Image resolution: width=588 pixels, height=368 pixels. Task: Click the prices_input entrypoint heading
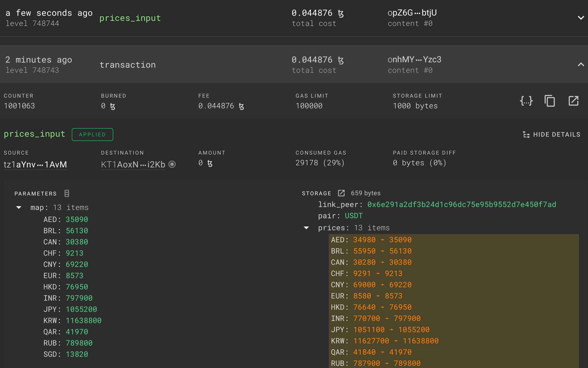pos(35,134)
